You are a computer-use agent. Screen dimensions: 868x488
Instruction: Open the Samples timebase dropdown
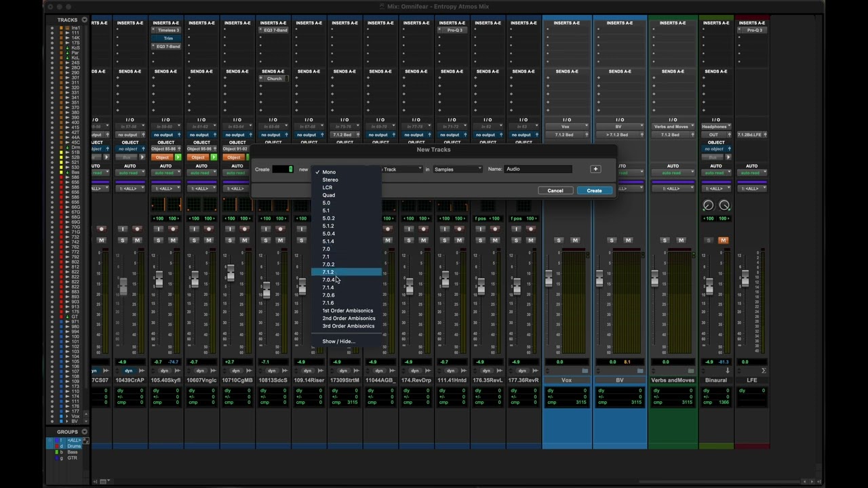coord(458,169)
